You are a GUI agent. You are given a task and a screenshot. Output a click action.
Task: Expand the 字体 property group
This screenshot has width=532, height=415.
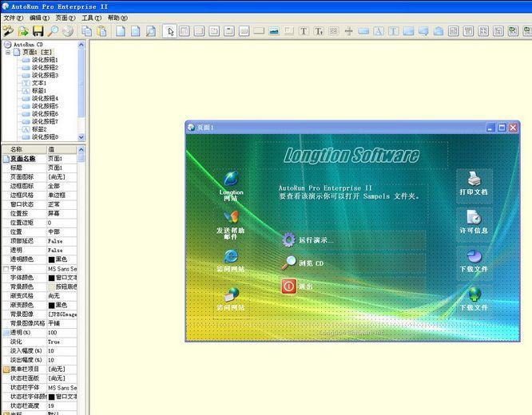(6, 268)
